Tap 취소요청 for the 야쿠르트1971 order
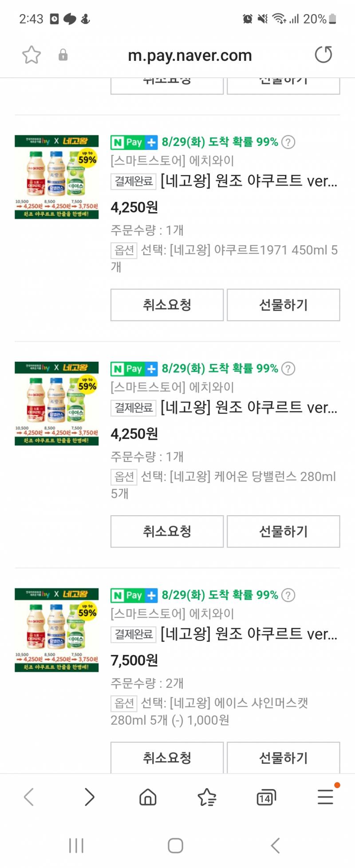355x868 pixels. [x=167, y=305]
